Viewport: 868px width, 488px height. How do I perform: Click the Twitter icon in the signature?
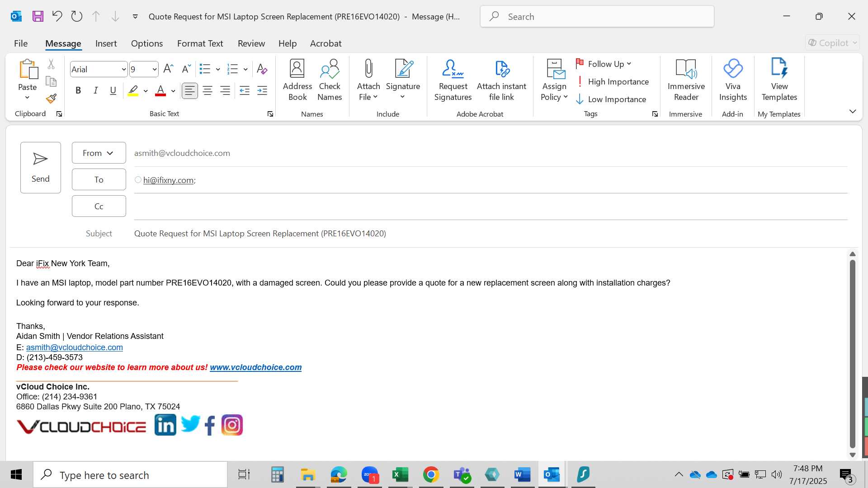190,424
